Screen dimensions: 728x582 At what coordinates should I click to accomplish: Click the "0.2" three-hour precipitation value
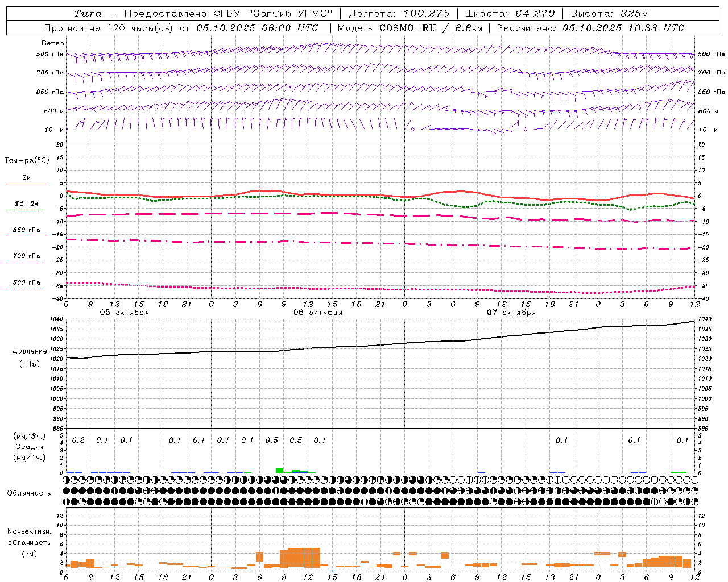(78, 440)
